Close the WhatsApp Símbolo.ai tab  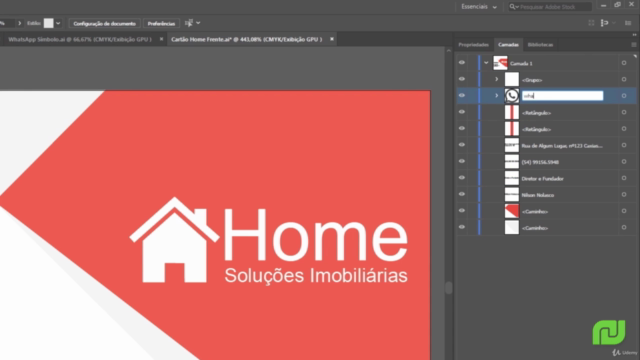click(162, 39)
